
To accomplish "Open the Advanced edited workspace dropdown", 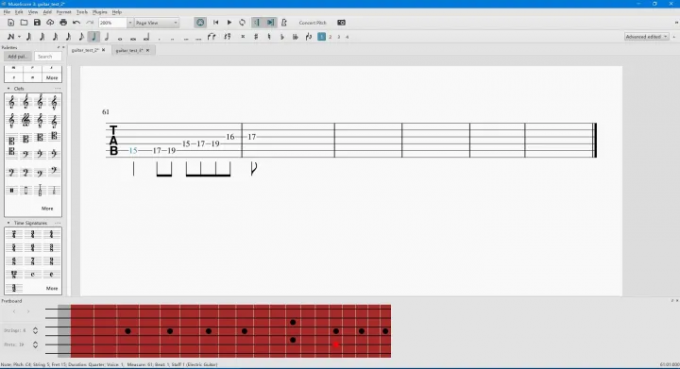I will point(646,37).
